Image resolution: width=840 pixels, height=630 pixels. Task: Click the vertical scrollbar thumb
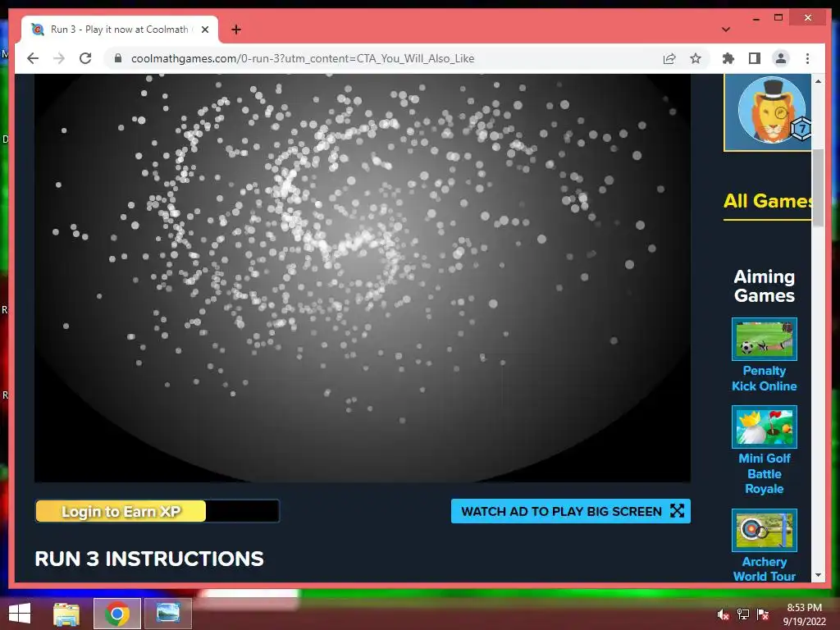click(x=818, y=188)
